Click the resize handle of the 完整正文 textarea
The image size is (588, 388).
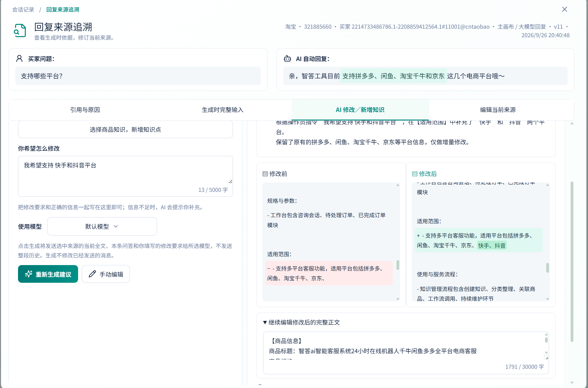click(547, 358)
